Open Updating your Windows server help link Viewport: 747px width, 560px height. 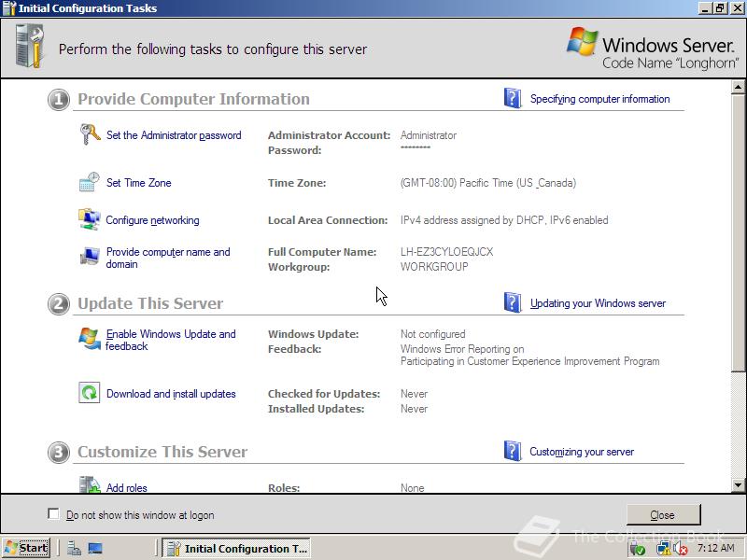[x=598, y=303]
